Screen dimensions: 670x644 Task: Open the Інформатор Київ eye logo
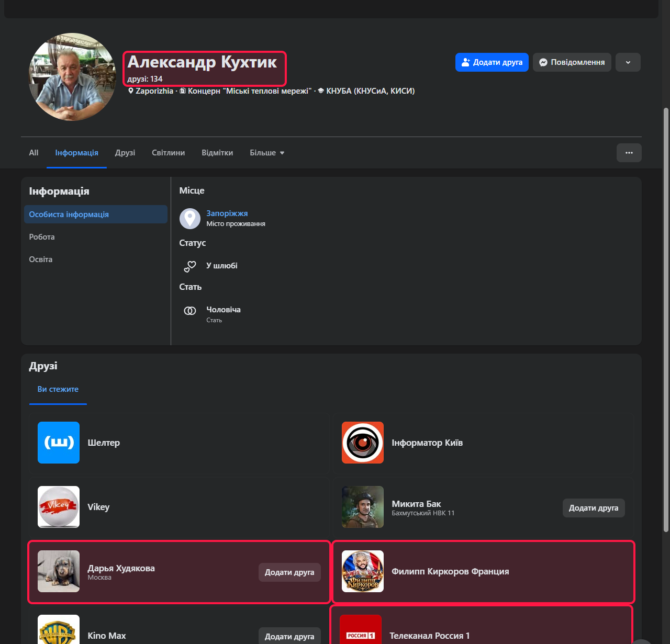363,443
